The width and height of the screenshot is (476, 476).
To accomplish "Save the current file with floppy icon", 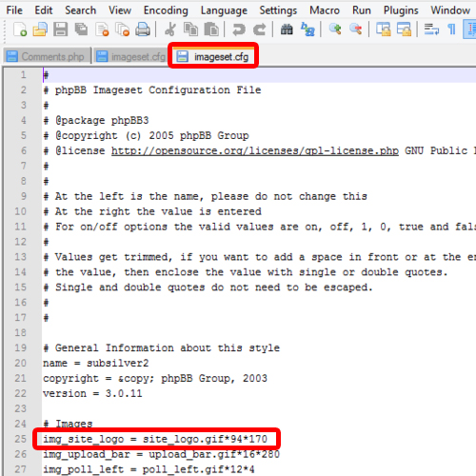I will pyautogui.click(x=61, y=30).
